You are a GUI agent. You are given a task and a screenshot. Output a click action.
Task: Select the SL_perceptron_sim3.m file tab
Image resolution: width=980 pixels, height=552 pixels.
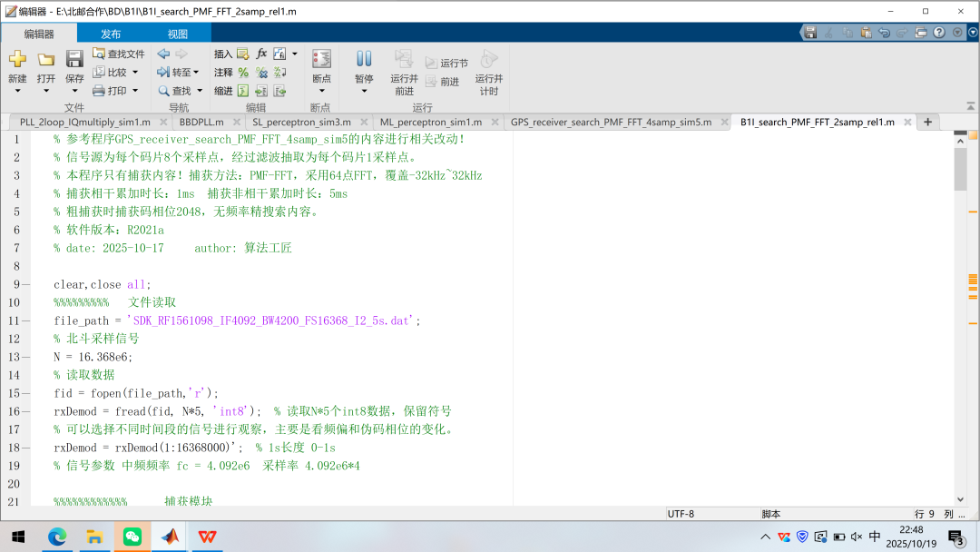click(x=301, y=122)
